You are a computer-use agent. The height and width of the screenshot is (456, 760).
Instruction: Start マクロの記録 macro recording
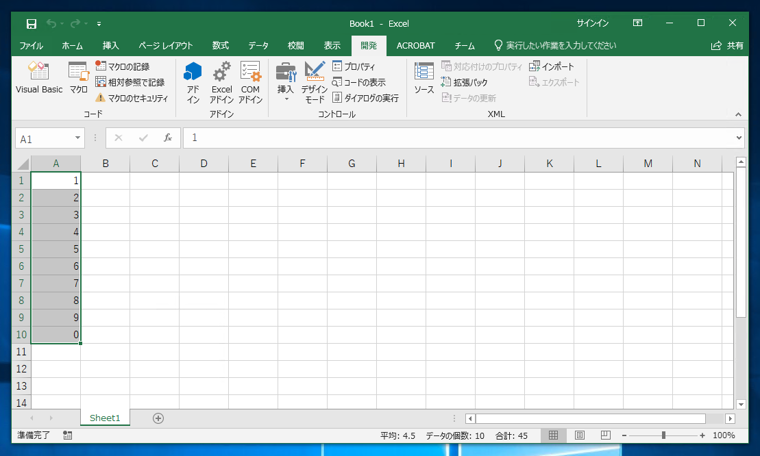point(122,66)
